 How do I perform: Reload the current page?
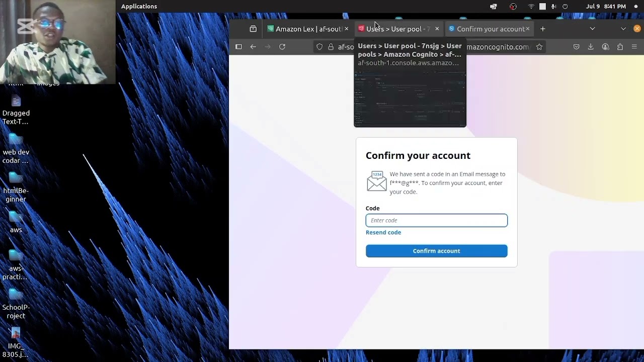pyautogui.click(x=282, y=47)
